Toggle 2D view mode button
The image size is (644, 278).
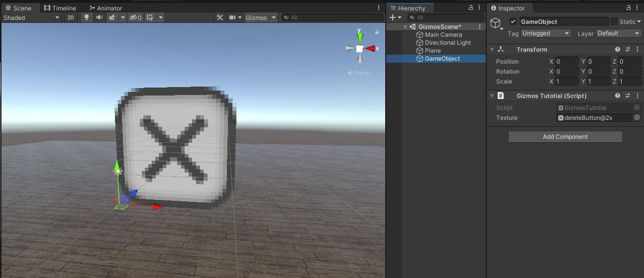(x=71, y=17)
